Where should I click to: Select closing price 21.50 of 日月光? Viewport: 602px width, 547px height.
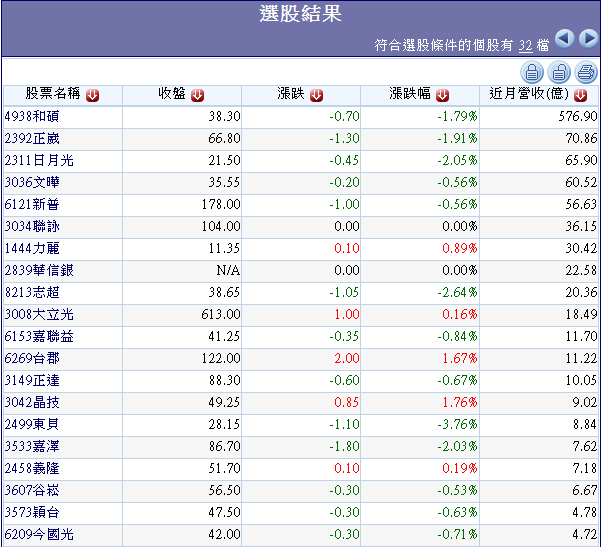click(x=224, y=160)
